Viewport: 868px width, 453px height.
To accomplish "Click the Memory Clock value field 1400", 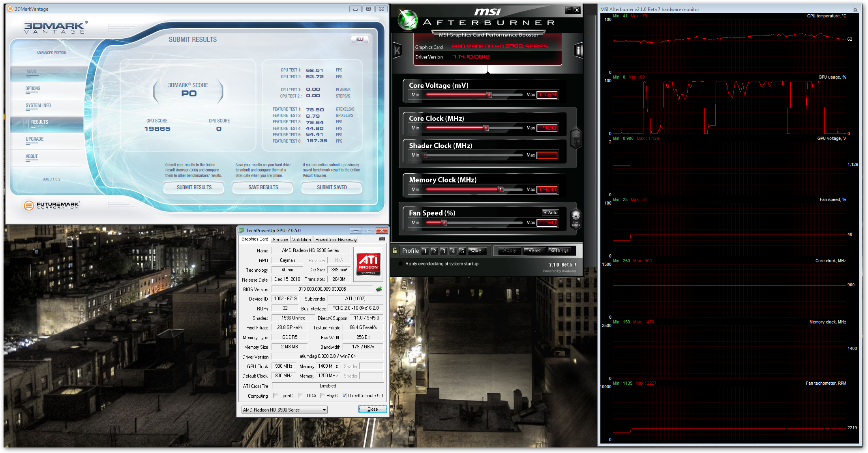I will point(547,190).
